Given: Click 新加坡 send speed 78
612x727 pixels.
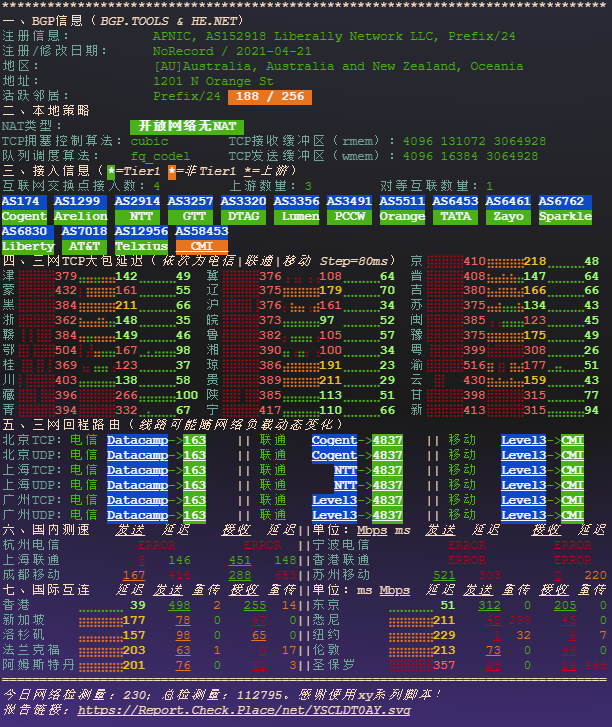Looking at the screenshot, I should tap(183, 620).
